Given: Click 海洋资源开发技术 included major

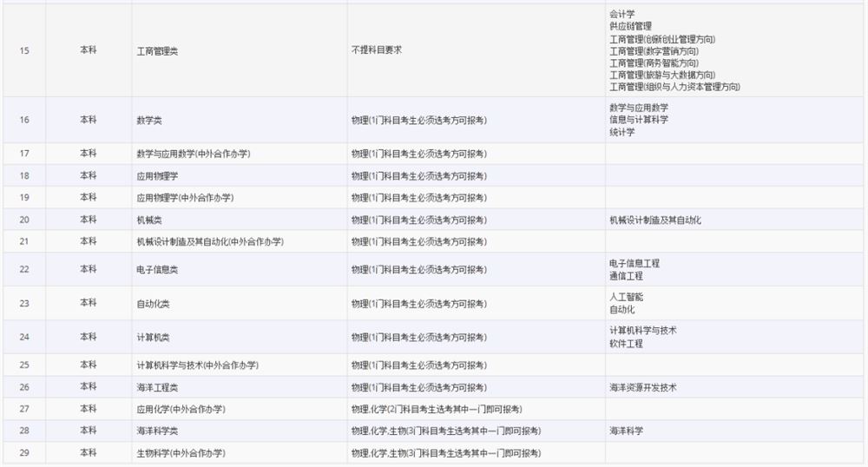Looking at the screenshot, I should point(642,388).
